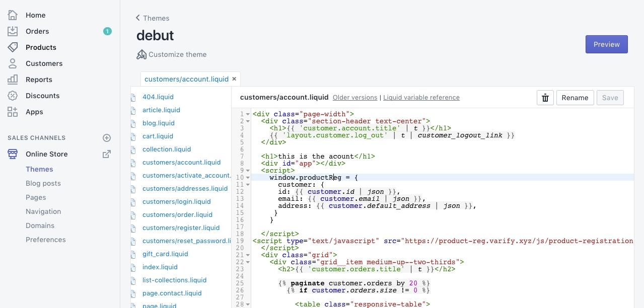Image resolution: width=644 pixels, height=308 pixels.
Task: Delete file using trash icon button
Action: (545, 98)
